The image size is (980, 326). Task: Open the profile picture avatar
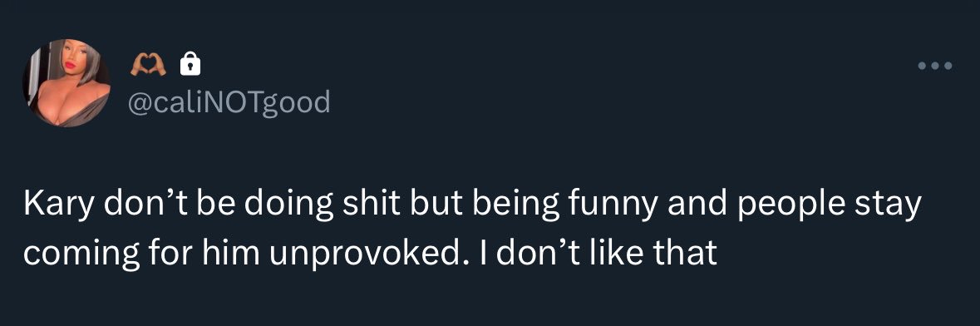click(x=66, y=83)
